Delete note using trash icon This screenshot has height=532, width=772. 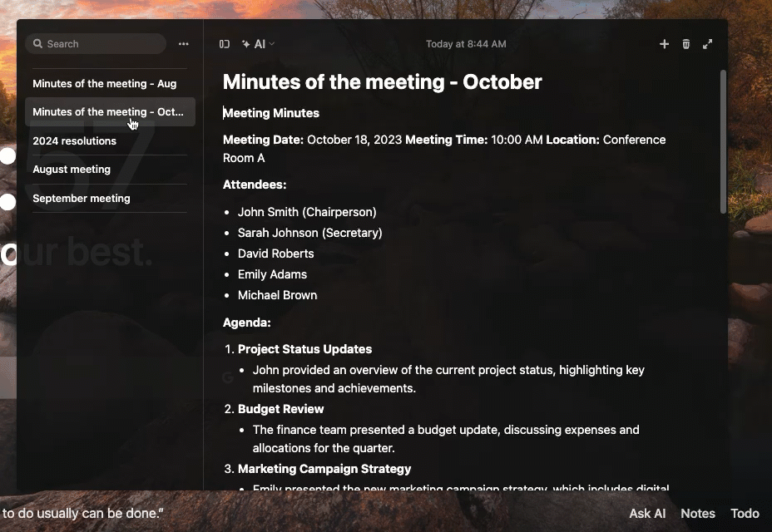(685, 44)
